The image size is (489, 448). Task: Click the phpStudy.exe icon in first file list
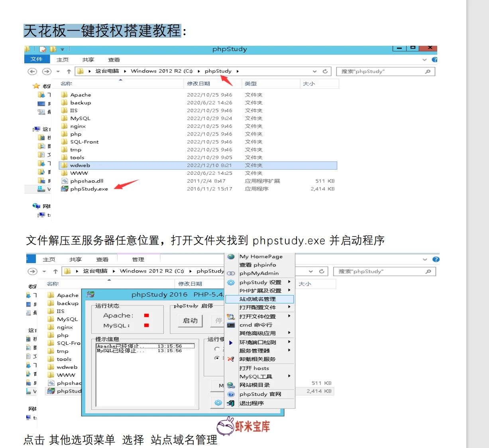coord(64,189)
